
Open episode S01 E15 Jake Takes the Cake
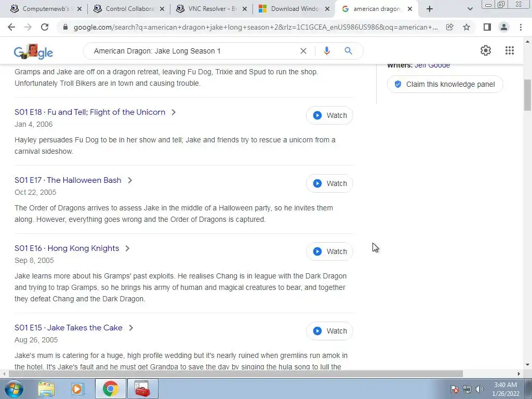[x=69, y=328]
